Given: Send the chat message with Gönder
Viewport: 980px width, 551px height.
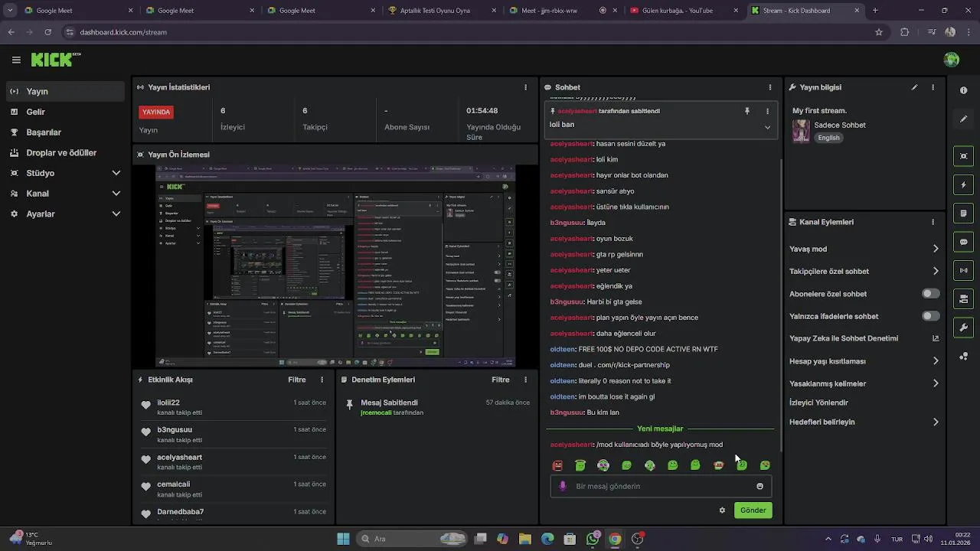Looking at the screenshot, I should coord(753,510).
